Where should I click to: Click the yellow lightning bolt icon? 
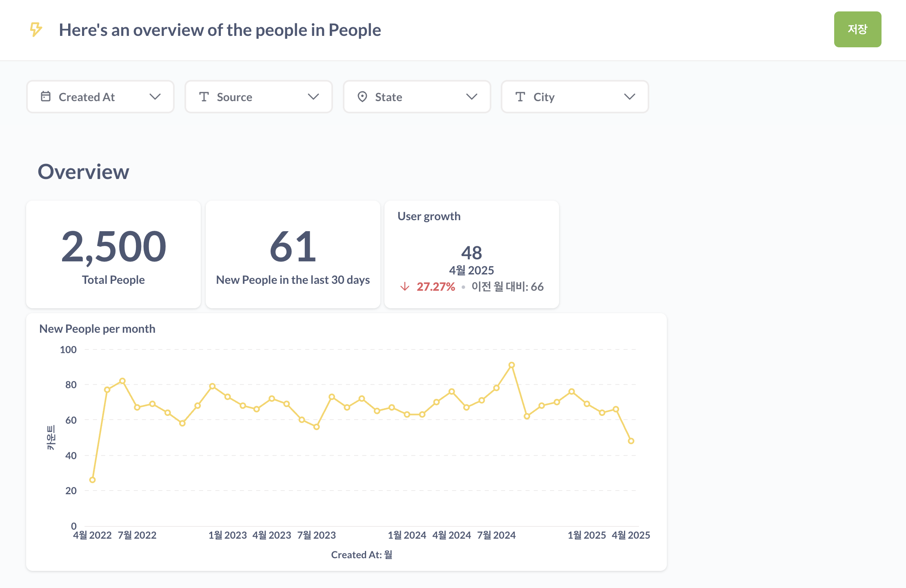(x=36, y=29)
